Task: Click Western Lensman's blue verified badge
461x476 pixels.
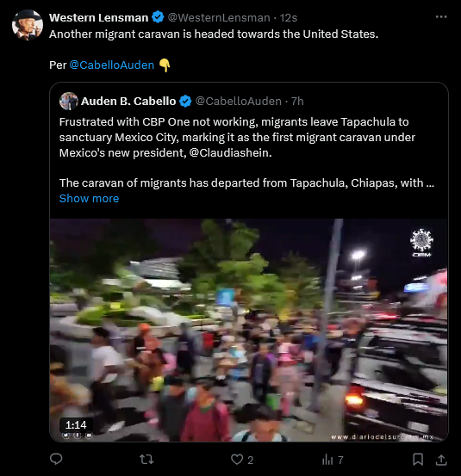Action: click(x=158, y=17)
